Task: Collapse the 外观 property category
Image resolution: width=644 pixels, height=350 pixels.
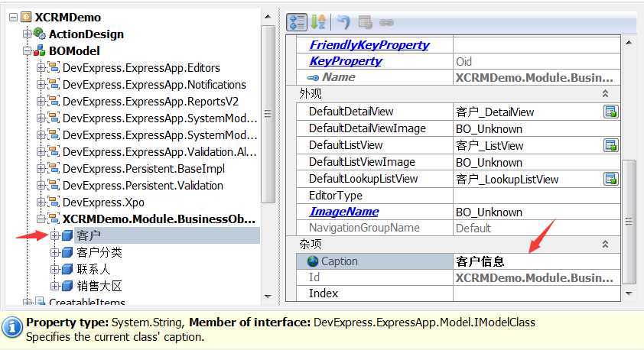Action: [605, 93]
